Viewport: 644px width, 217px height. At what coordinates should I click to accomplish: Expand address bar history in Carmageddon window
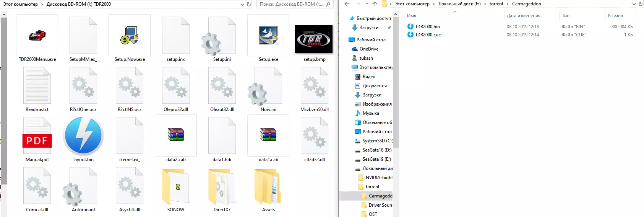click(x=634, y=4)
